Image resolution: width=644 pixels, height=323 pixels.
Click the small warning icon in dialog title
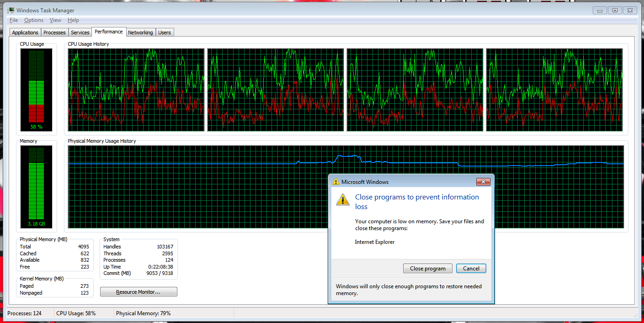coord(336,182)
